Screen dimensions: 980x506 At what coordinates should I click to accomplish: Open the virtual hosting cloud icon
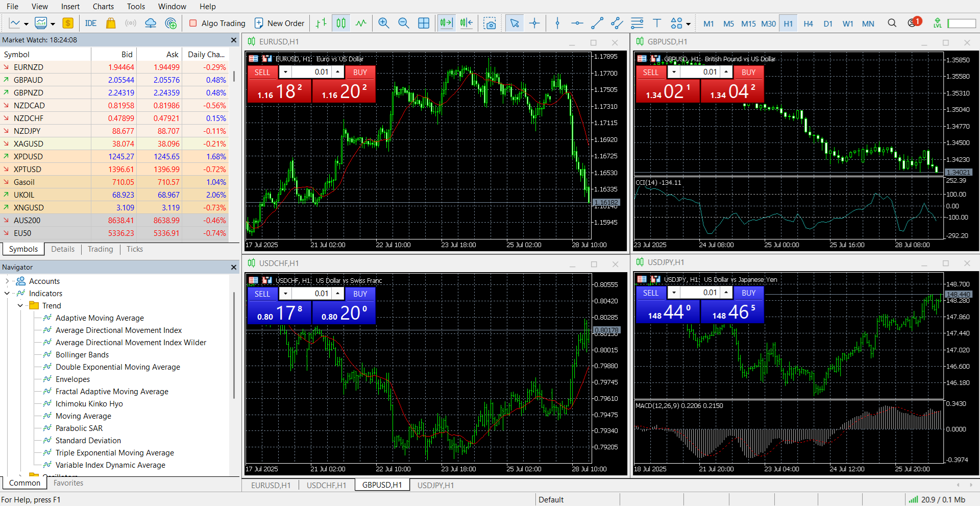[151, 23]
